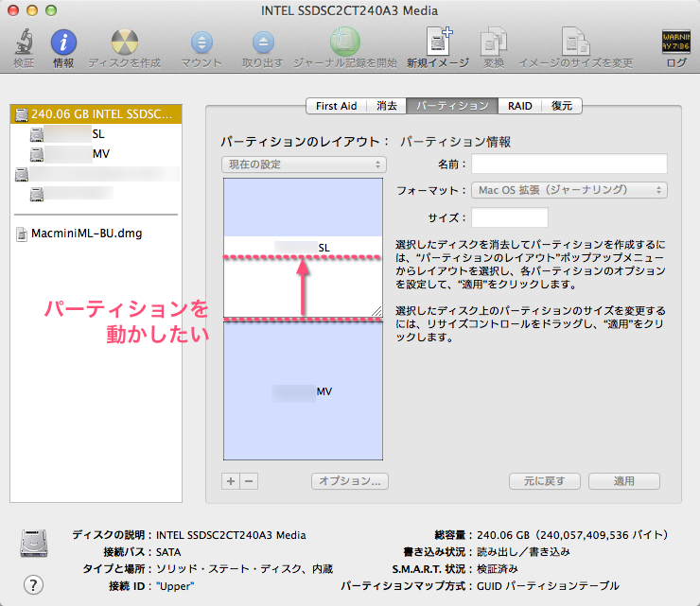Viewport: 700px width, 606px height.
Task: Remove a partition with the minus button
Action: [249, 481]
